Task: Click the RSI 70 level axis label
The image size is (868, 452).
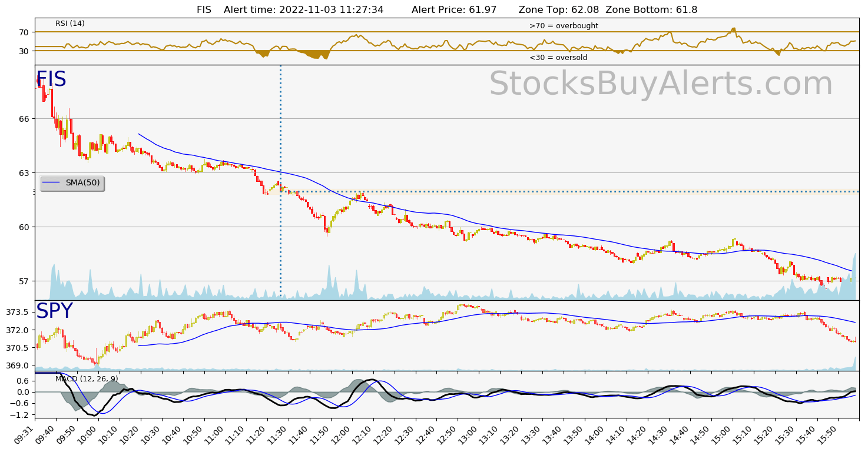Action: tap(24, 32)
